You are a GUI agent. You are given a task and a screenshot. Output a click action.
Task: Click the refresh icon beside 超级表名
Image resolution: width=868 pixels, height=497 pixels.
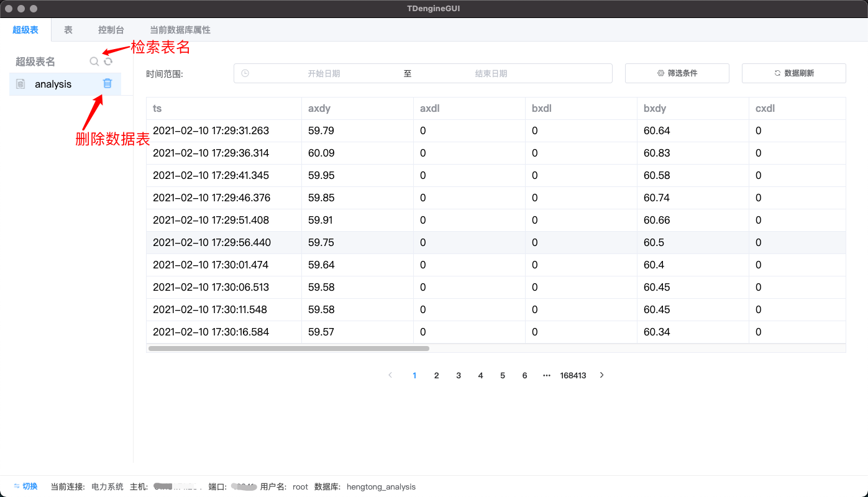108,62
